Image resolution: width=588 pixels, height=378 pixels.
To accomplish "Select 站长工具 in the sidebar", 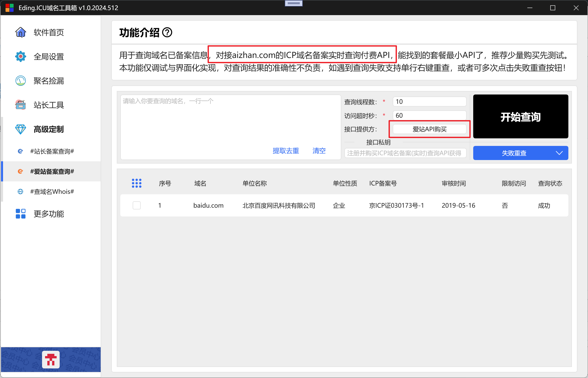I will 51,105.
